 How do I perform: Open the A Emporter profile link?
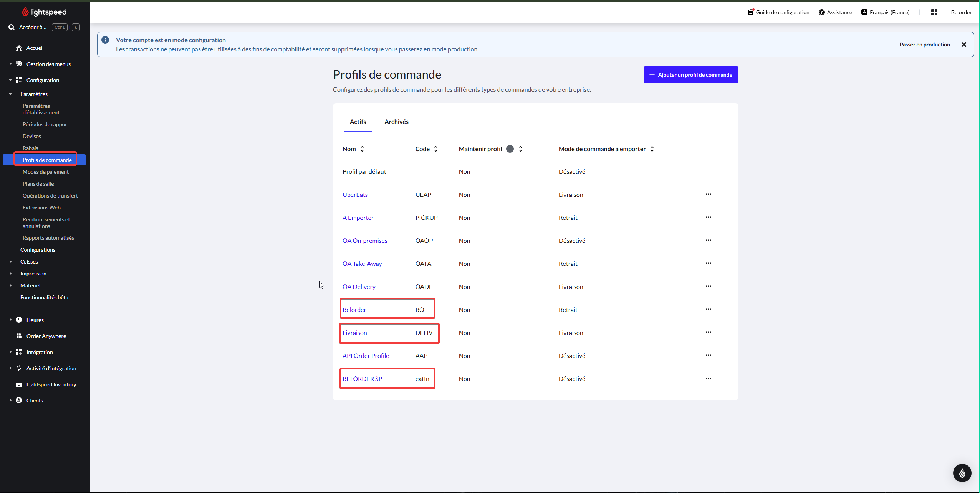pyautogui.click(x=358, y=218)
